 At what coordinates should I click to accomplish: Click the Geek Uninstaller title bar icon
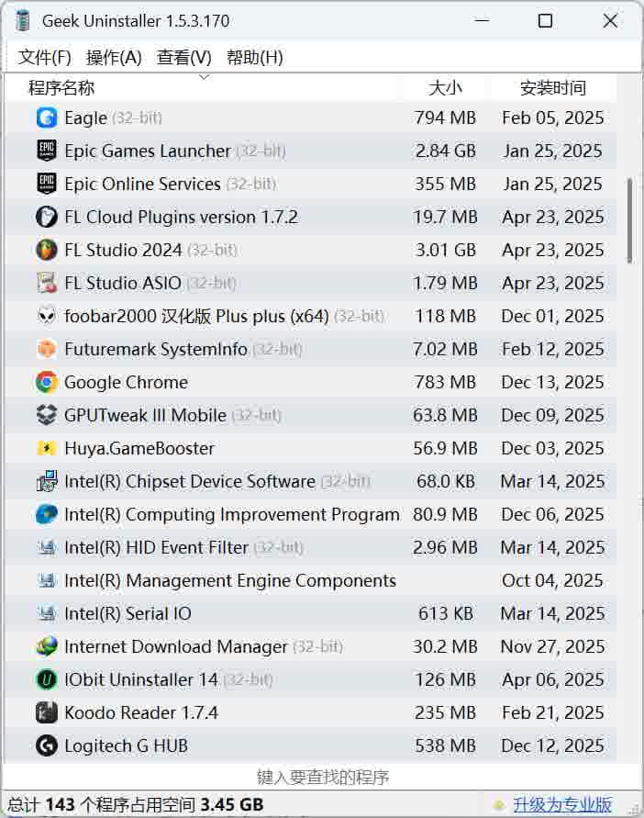tap(20, 20)
